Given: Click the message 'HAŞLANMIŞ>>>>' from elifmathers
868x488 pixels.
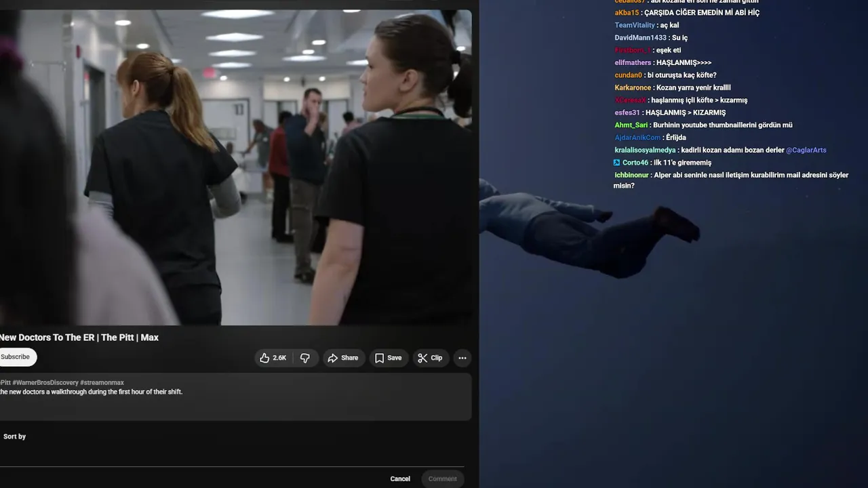Looking at the screenshot, I should 684,62.
